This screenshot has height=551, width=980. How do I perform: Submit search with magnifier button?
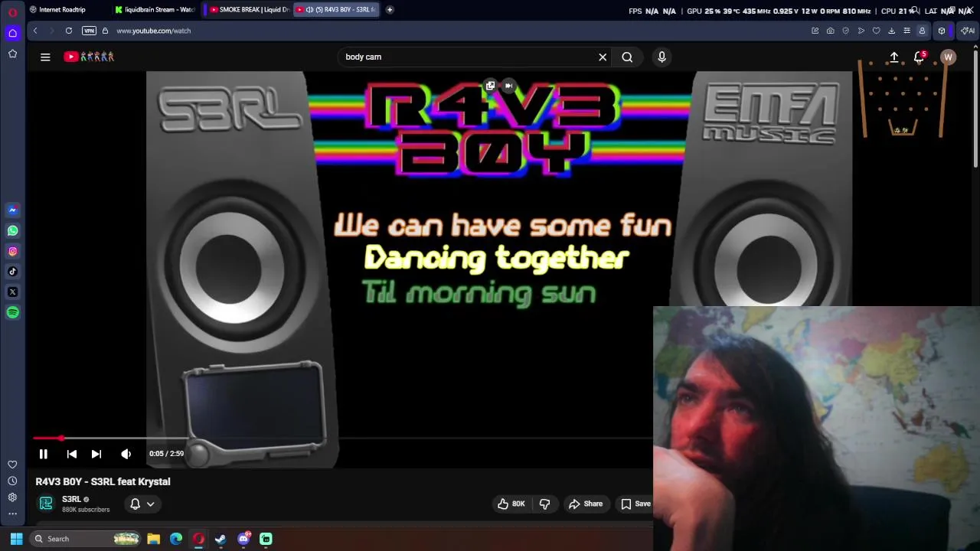click(627, 57)
